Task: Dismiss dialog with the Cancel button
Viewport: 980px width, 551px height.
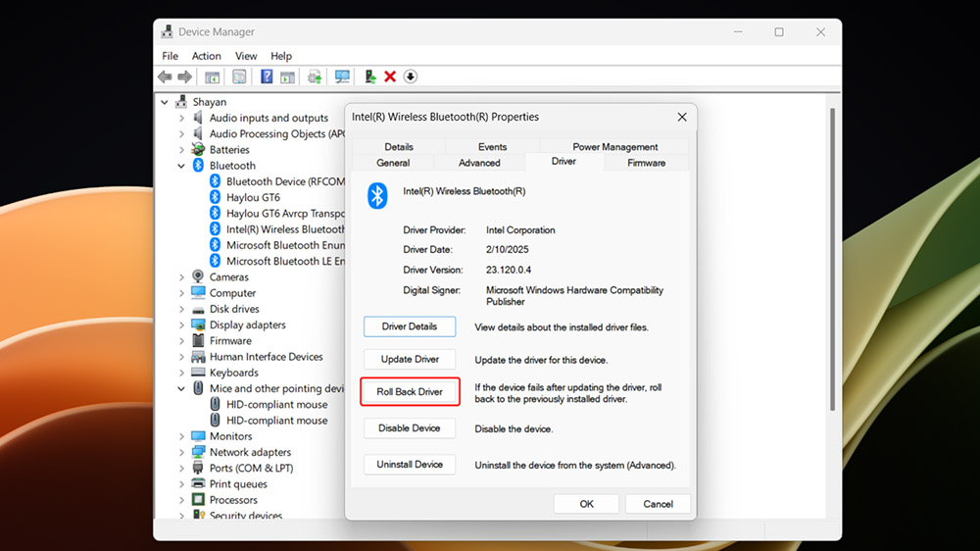Action: point(658,504)
